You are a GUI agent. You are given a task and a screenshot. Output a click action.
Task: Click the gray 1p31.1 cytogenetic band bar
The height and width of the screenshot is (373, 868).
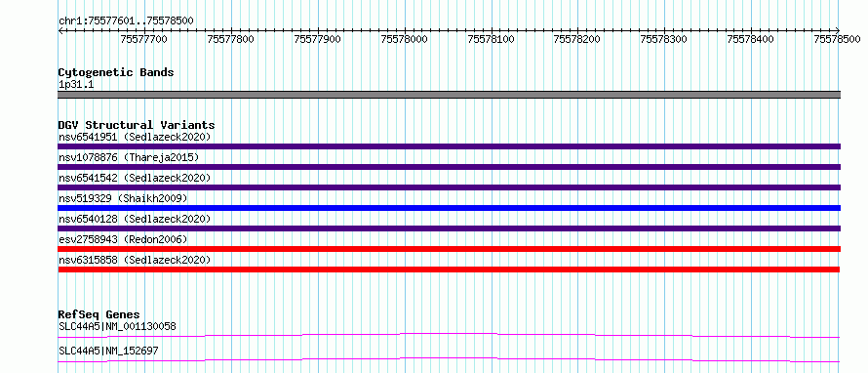[449, 95]
